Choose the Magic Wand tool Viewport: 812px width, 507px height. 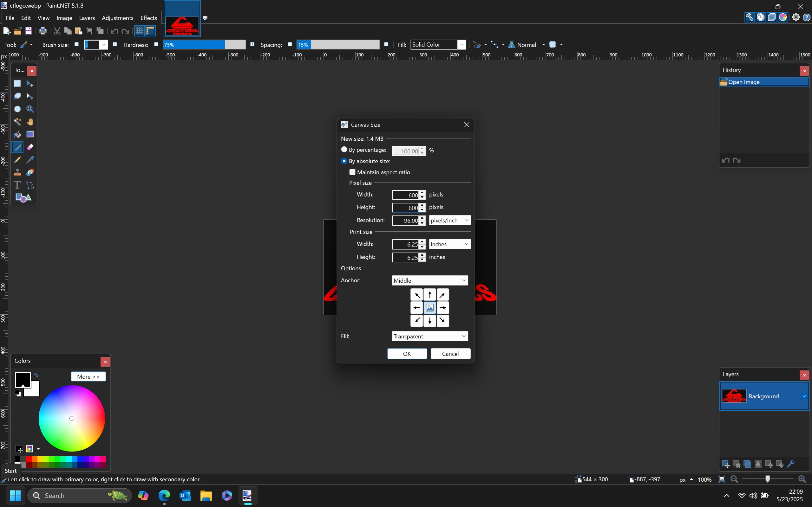[x=17, y=122]
